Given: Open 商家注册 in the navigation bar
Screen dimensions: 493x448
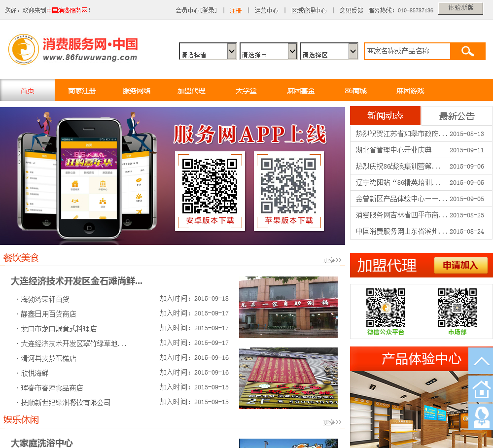Looking at the screenshot, I should (x=82, y=91).
